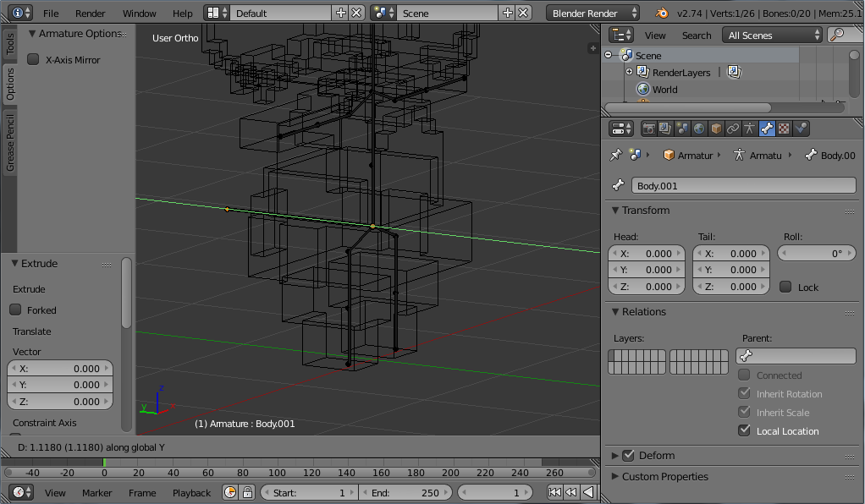
Task: Switch to the Grease Pencil tab
Action: coord(10,143)
